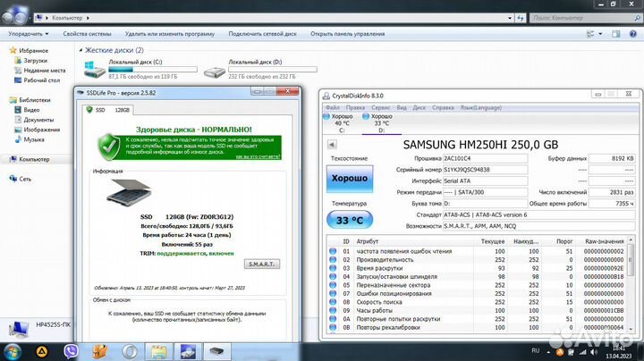This screenshot has width=644, height=361.
Task: Click Свойства системы in Explorer toolbar
Action: click(87, 34)
